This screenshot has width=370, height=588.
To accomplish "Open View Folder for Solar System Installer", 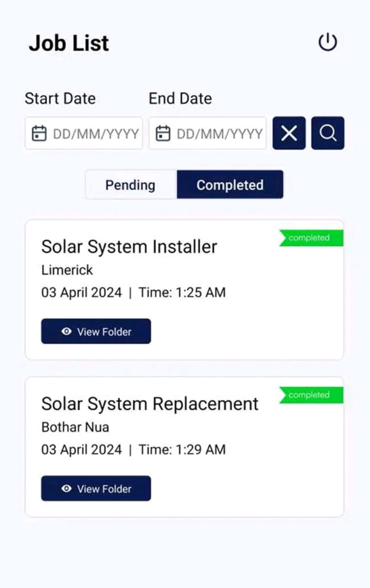I will pyautogui.click(x=96, y=331).
